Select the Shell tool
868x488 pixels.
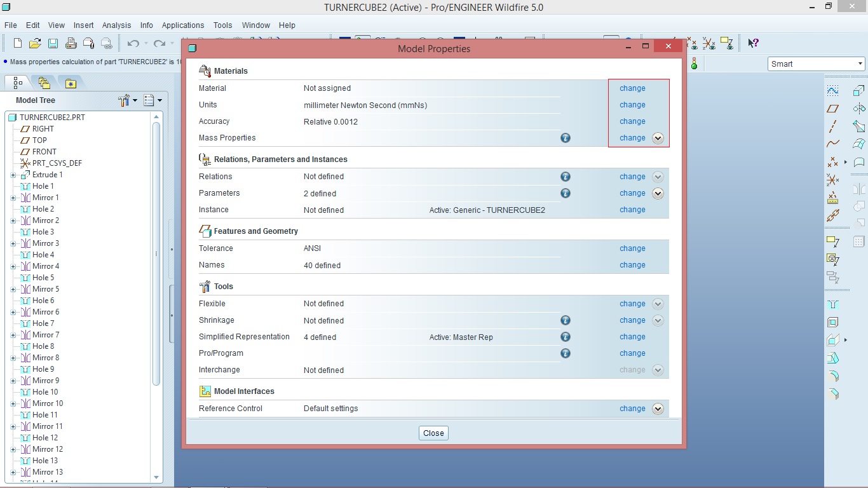[x=833, y=323]
